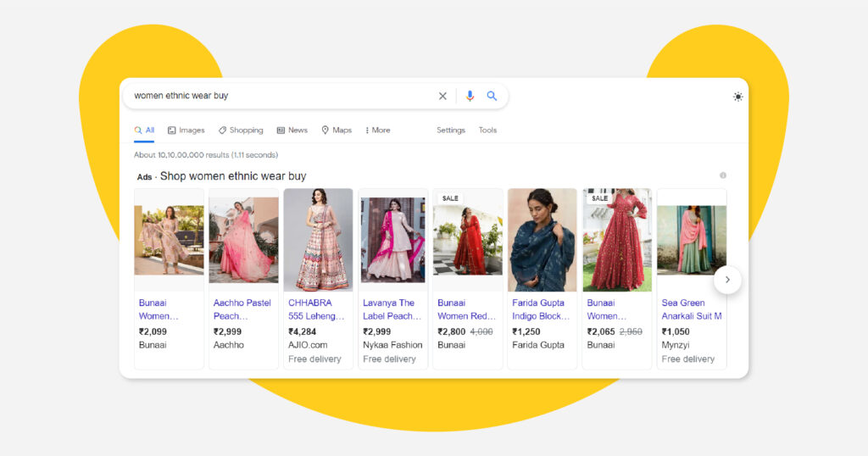Show next products with carousel arrow
This screenshot has width=868, height=456.
(727, 280)
